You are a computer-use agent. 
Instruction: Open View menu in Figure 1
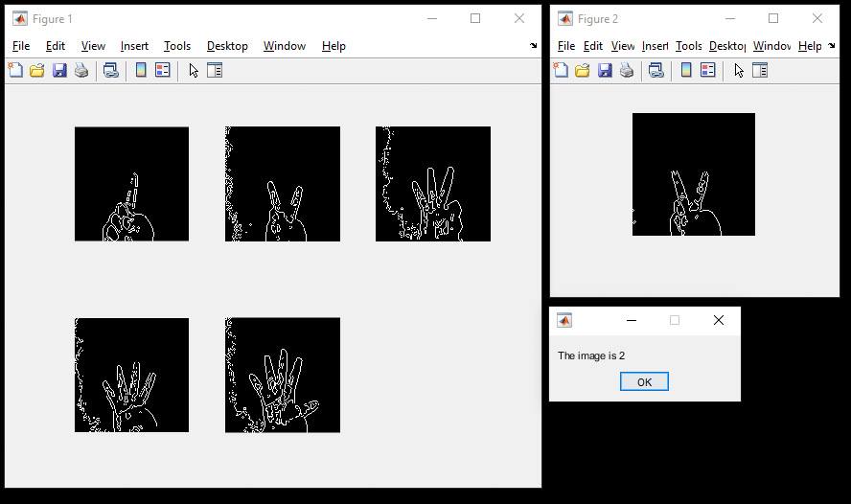[93, 46]
